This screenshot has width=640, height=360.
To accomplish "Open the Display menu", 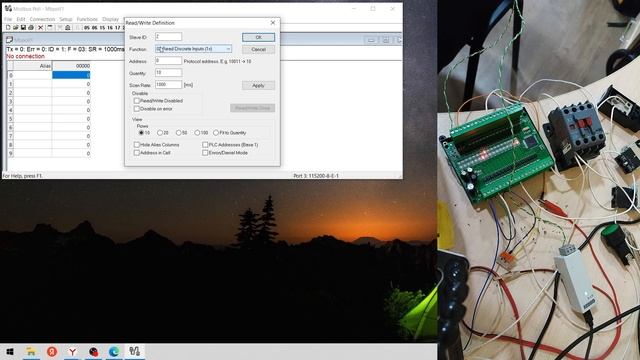I will (x=110, y=19).
